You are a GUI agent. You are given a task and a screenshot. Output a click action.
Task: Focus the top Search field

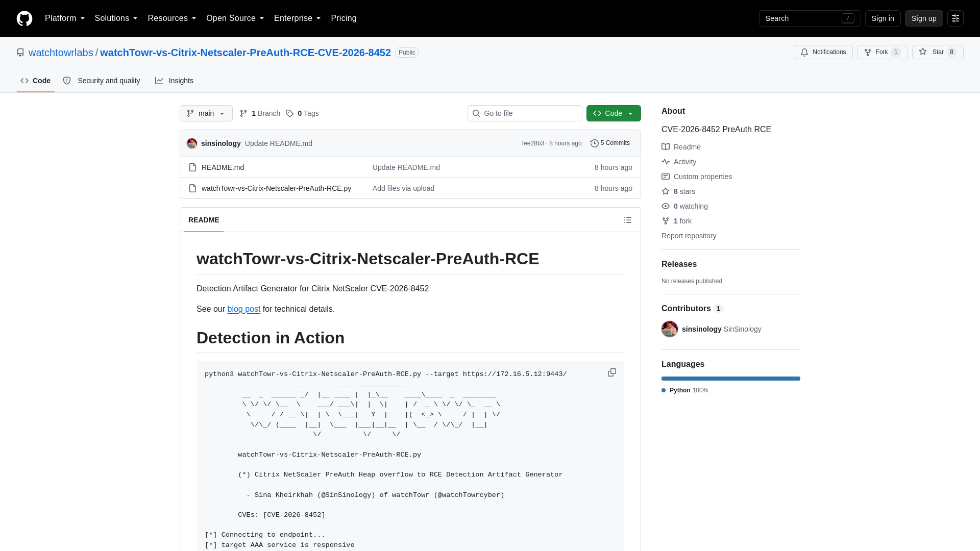pyautogui.click(x=810, y=18)
